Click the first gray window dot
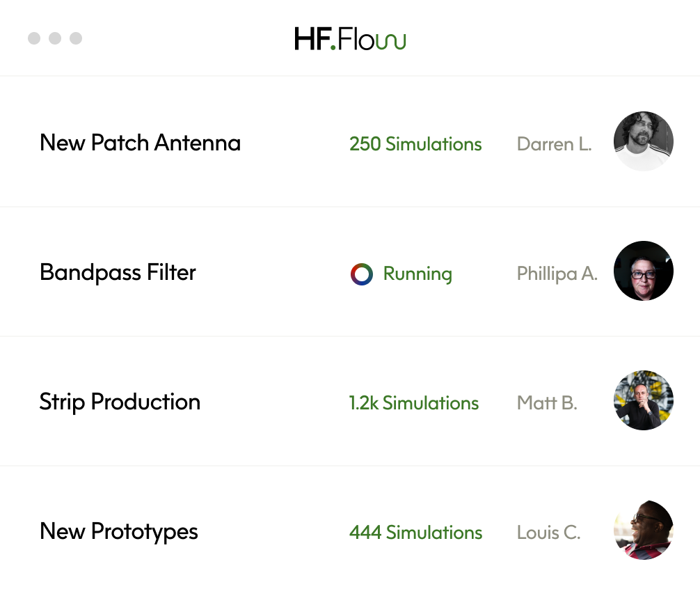This screenshot has height=596, width=700. [34, 38]
